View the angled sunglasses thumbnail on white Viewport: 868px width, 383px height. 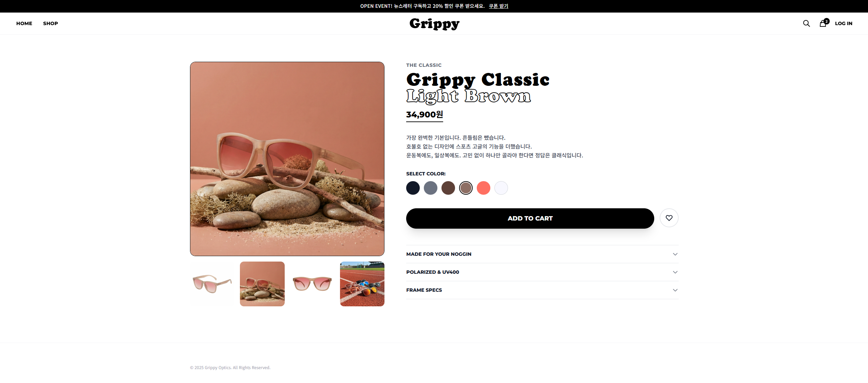(212, 284)
